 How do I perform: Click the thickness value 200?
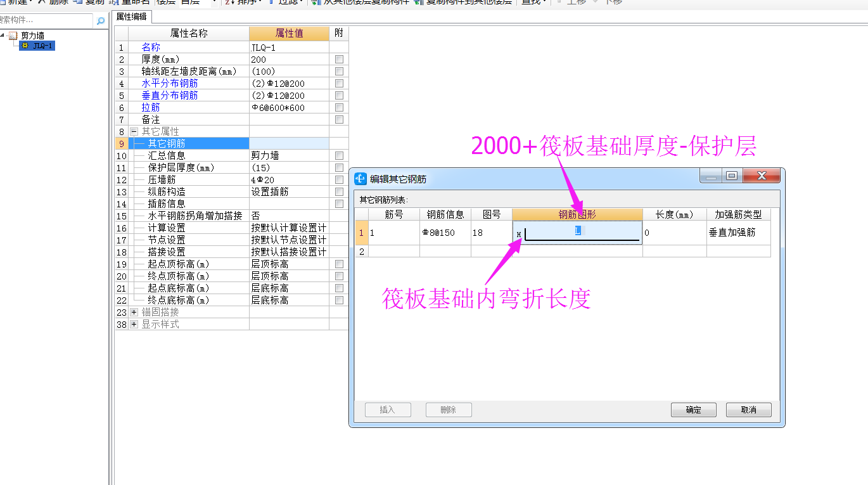(289, 59)
